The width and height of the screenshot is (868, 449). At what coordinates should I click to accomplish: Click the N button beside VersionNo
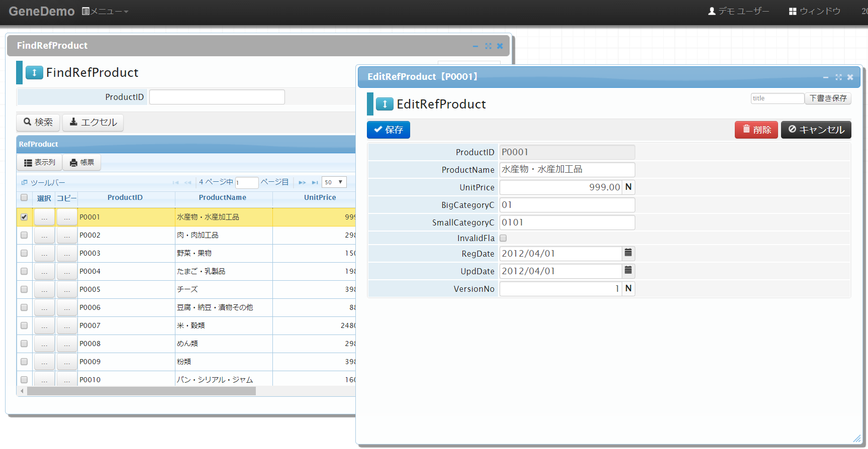pyautogui.click(x=628, y=288)
